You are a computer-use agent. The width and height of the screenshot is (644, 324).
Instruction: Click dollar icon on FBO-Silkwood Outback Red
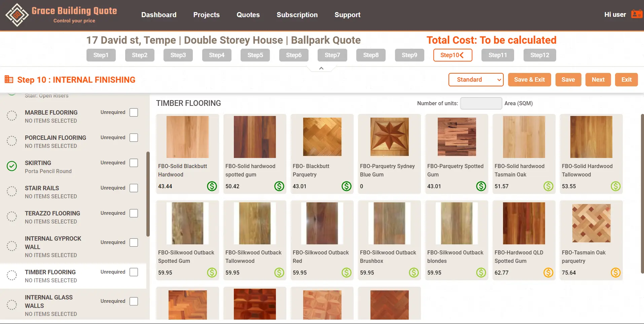pos(346,273)
